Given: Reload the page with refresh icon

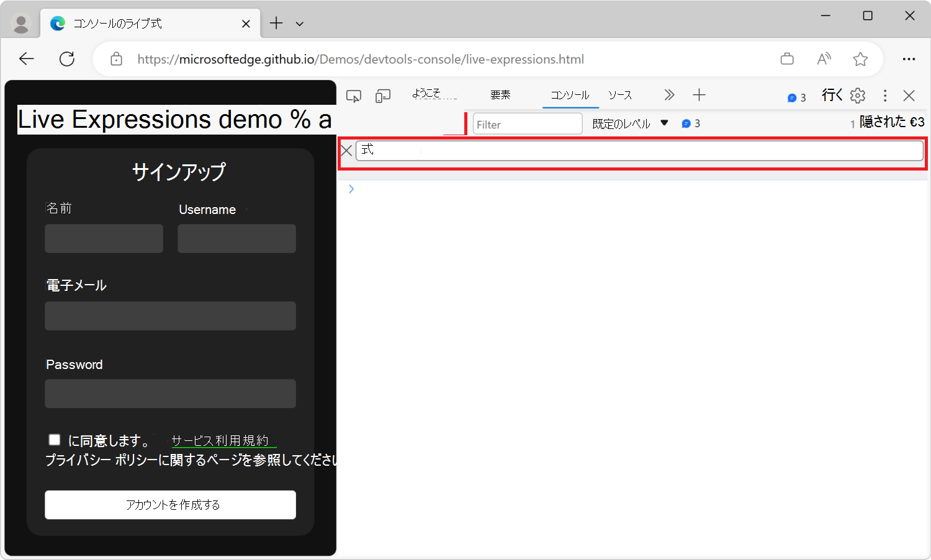Looking at the screenshot, I should [67, 59].
